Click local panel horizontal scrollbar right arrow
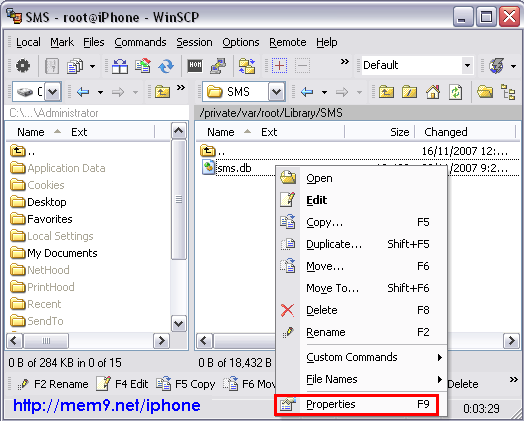The width and height of the screenshot is (524, 421). (x=161, y=341)
